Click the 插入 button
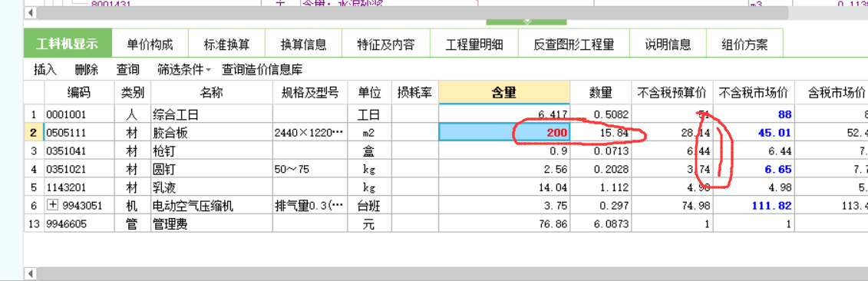The height and width of the screenshot is (281, 868). click(x=45, y=70)
